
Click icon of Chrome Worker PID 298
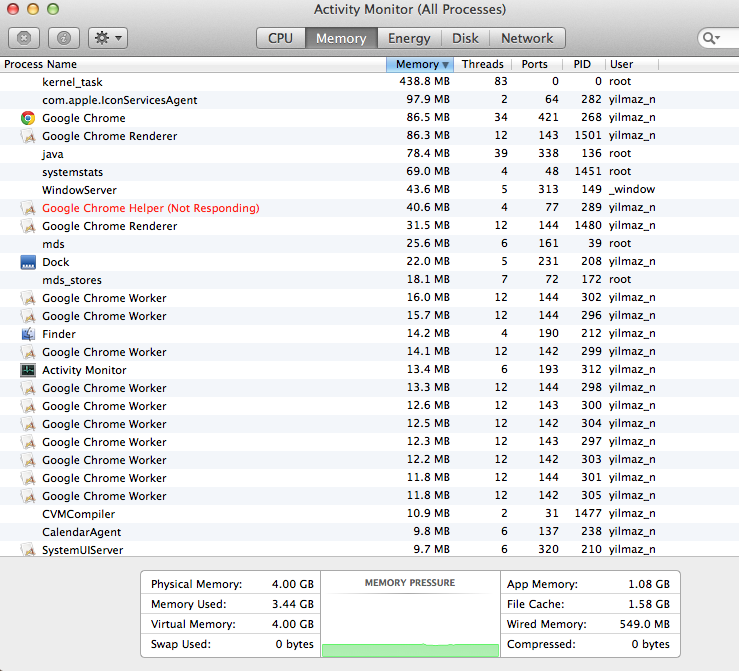(28, 388)
